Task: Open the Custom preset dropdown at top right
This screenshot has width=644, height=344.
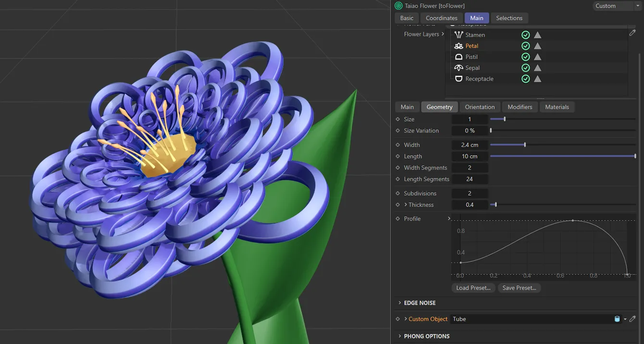Action: (638, 6)
